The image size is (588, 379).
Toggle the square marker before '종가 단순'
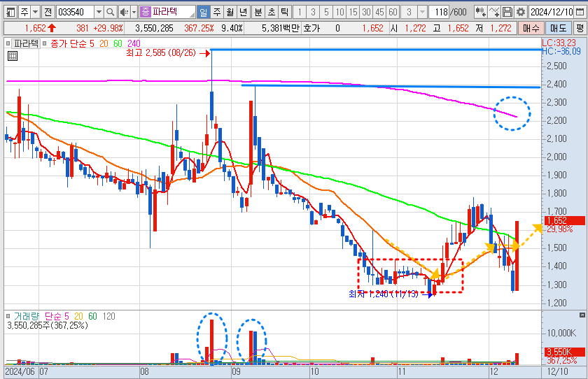(x=45, y=44)
